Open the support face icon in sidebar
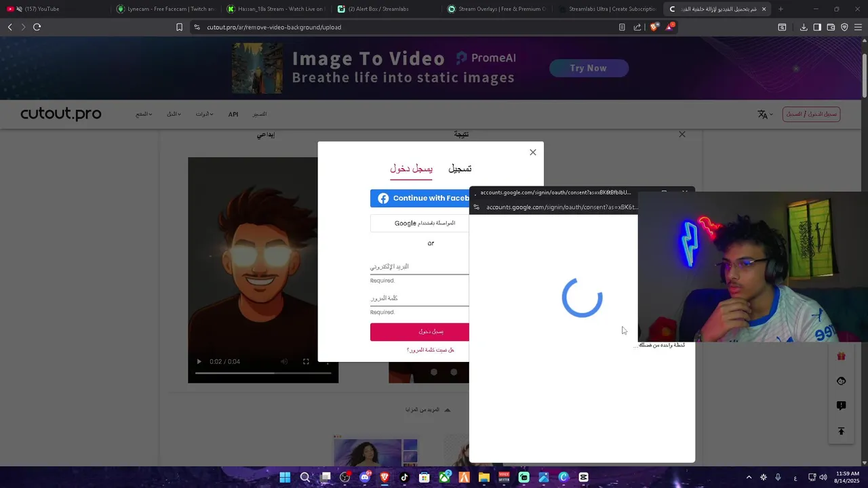The image size is (868, 488). pyautogui.click(x=842, y=381)
